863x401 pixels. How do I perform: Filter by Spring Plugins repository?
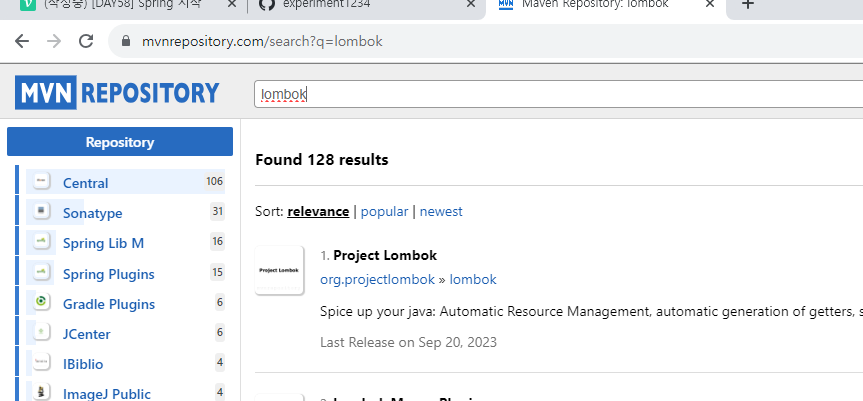click(x=108, y=274)
